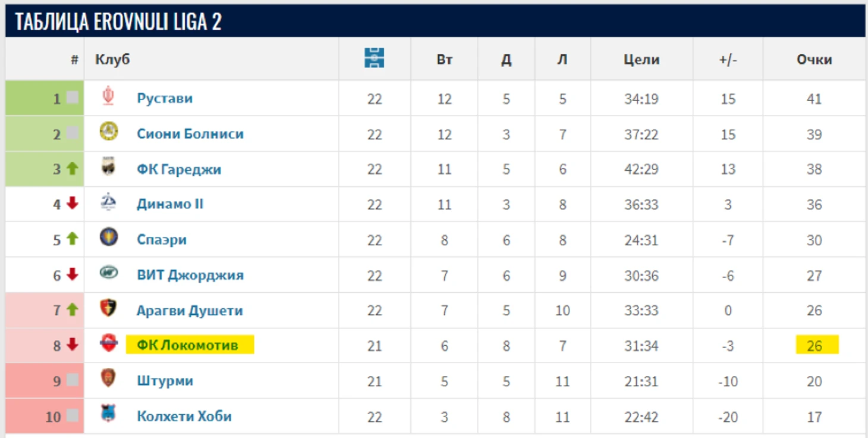This screenshot has width=868, height=438.
Task: Open the Рустави team link
Action: coord(165,98)
